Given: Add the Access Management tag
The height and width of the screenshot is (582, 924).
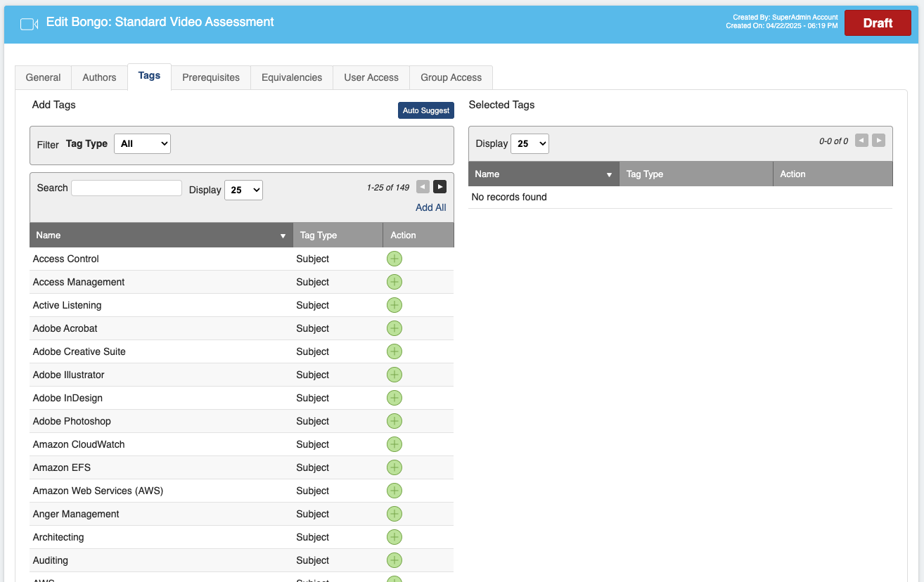Looking at the screenshot, I should pos(394,282).
